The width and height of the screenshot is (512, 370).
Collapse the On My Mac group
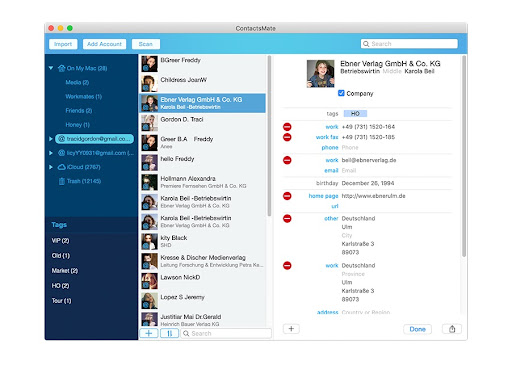click(x=51, y=68)
